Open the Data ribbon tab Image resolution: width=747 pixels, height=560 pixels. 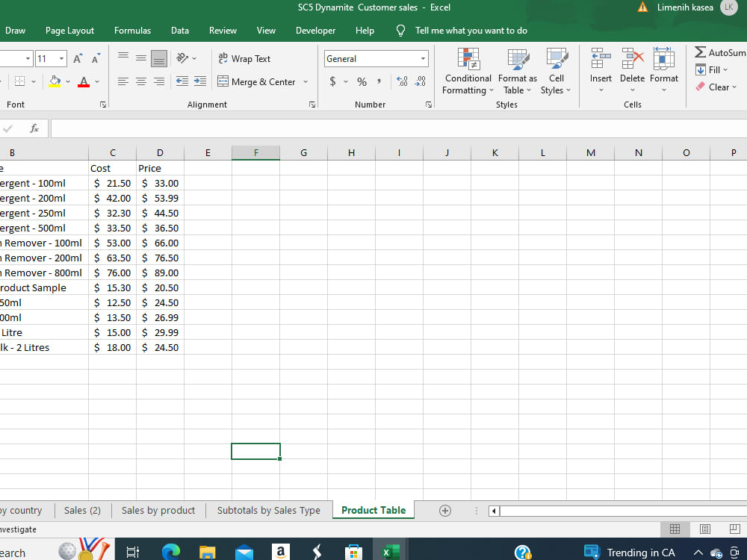[x=179, y=31]
